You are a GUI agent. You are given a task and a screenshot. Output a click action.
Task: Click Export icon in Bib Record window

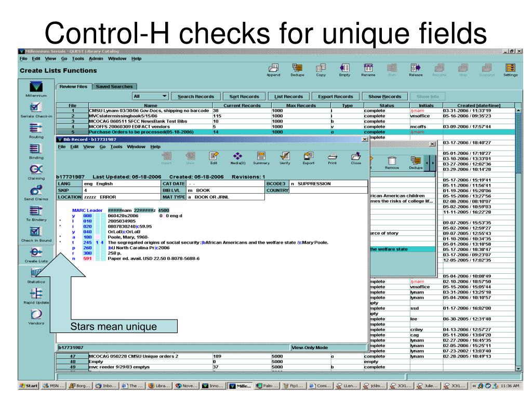point(309,158)
